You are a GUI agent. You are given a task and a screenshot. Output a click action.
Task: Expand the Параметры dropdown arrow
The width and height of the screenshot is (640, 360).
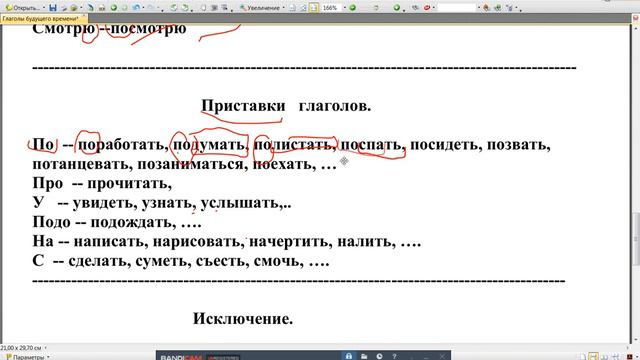tap(48, 357)
